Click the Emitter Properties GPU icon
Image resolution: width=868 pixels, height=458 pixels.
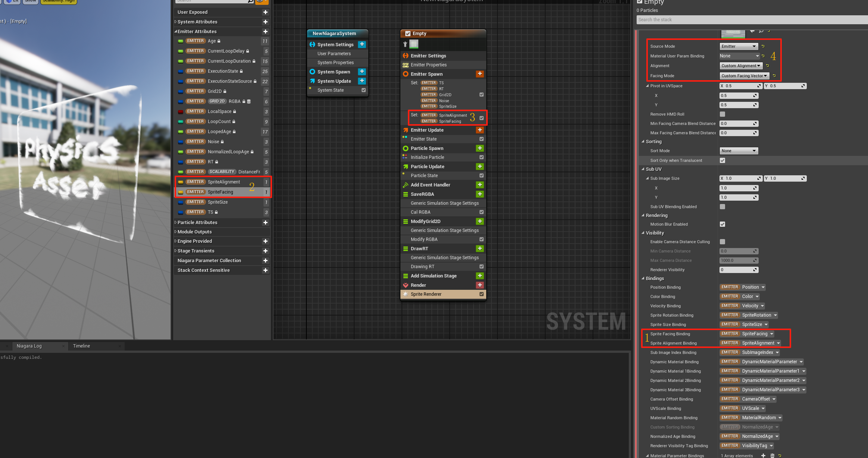(x=406, y=65)
